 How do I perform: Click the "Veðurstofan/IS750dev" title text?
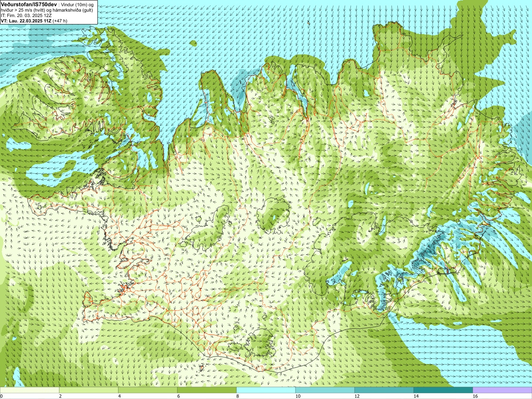coord(29,4)
